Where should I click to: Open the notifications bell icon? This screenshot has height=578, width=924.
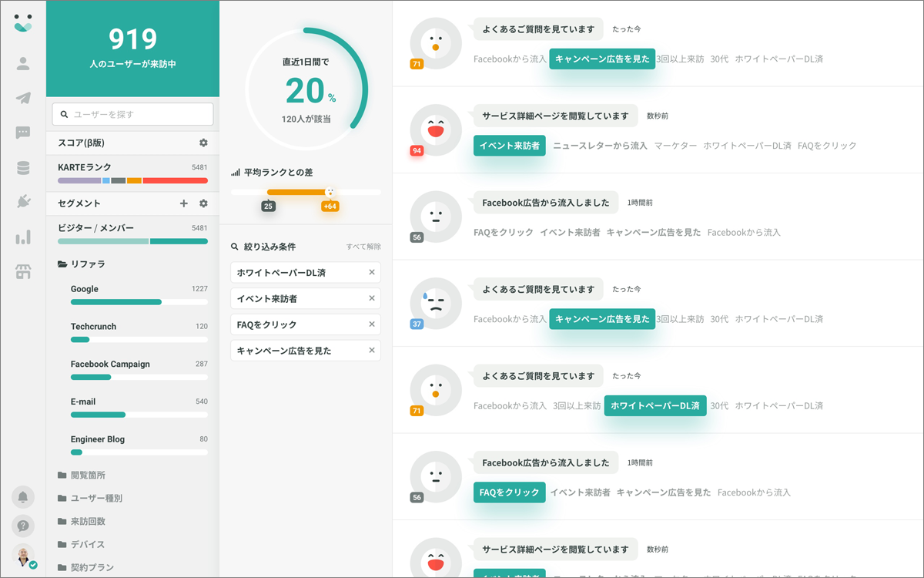point(23,497)
